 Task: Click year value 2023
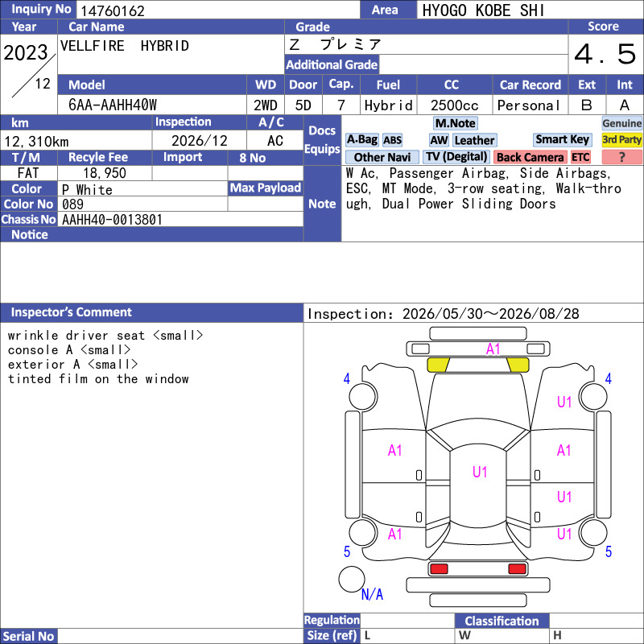click(26, 52)
